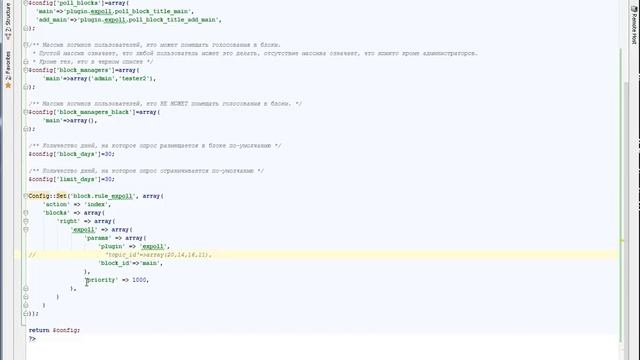Open the Structure tool window tab
The image size is (640, 360).
[x=8, y=20]
